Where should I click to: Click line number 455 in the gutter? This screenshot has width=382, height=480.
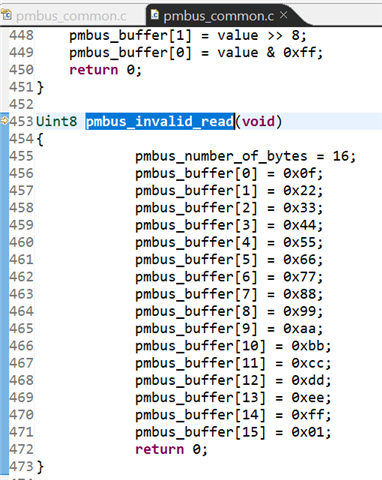click(21, 156)
